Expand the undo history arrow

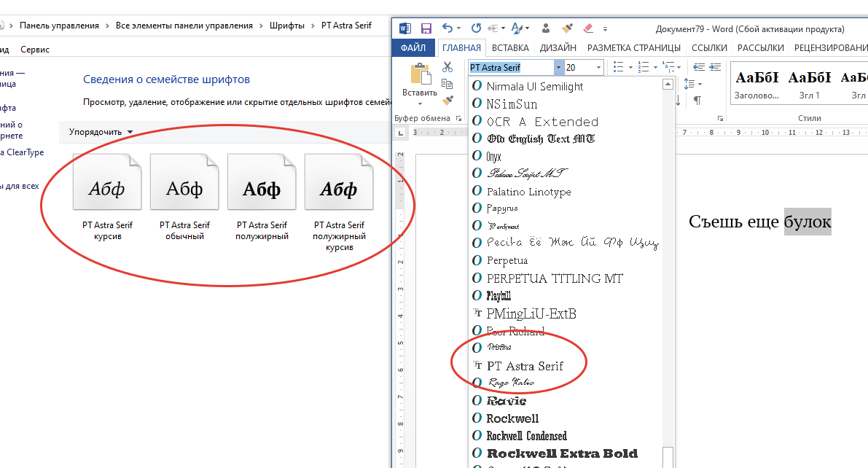coord(458,29)
